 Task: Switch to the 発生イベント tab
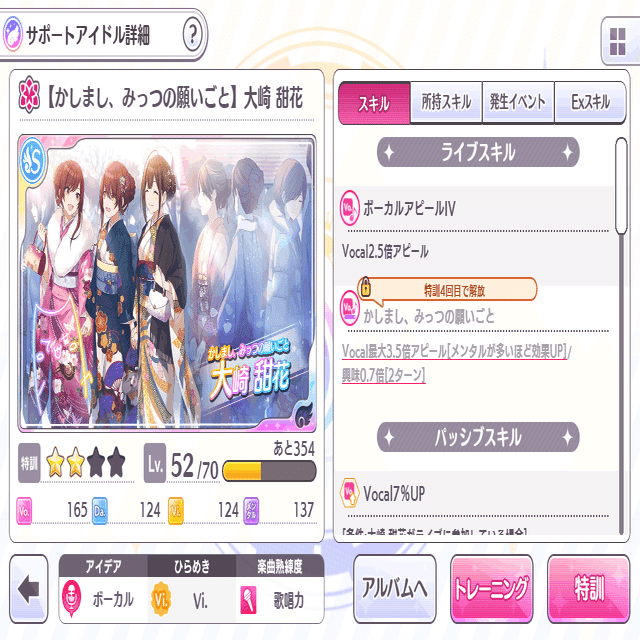click(518, 102)
